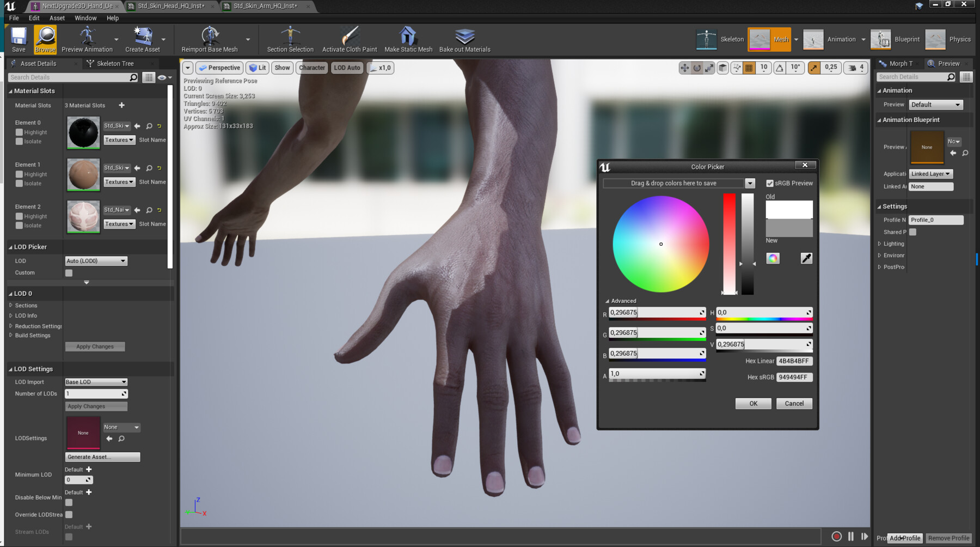Viewport: 980px width, 547px height.
Task: Open Bake out Materials
Action: [x=464, y=39]
